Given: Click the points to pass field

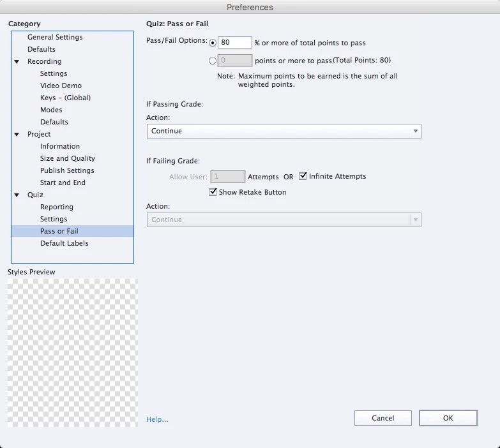Looking at the screenshot, I should 235,60.
